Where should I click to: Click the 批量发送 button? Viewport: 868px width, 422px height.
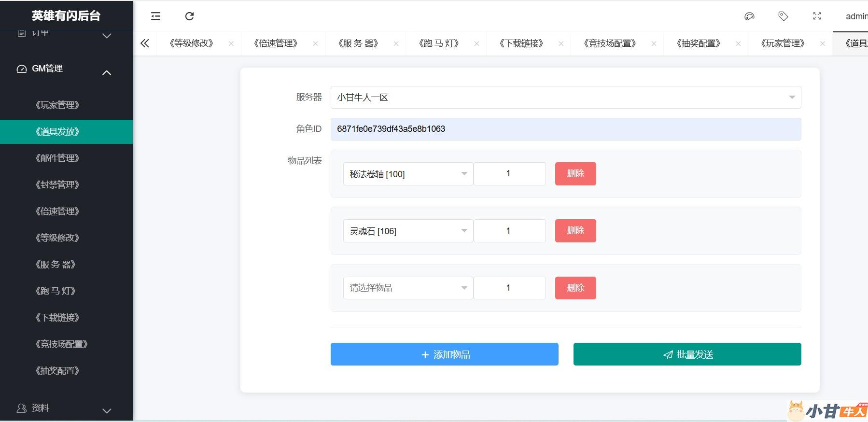tap(687, 354)
